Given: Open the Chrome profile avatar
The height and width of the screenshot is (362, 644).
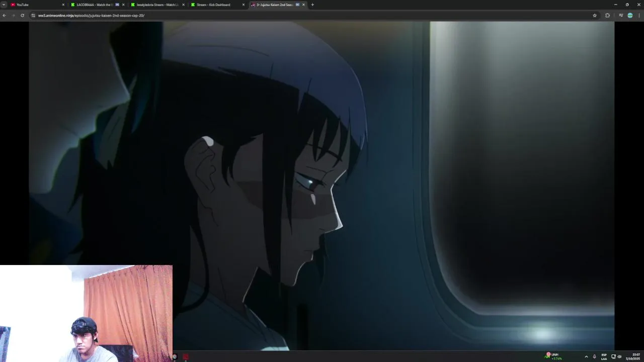Looking at the screenshot, I should 630,15.
